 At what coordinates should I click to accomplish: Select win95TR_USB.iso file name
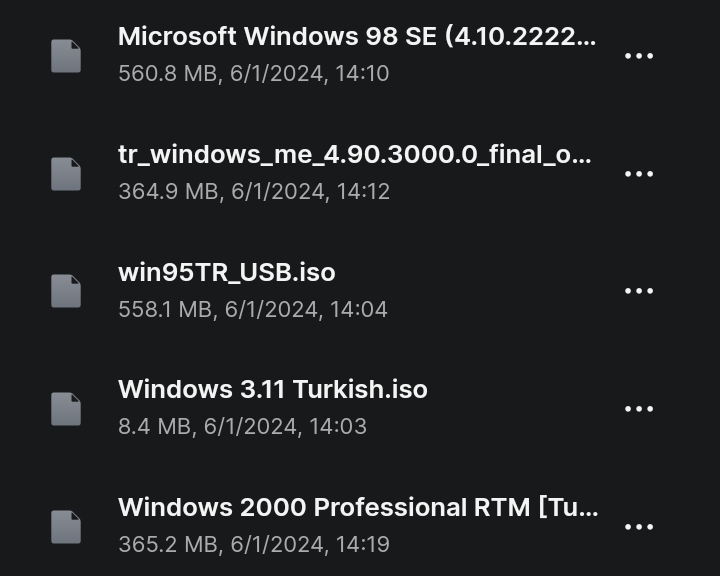click(227, 272)
